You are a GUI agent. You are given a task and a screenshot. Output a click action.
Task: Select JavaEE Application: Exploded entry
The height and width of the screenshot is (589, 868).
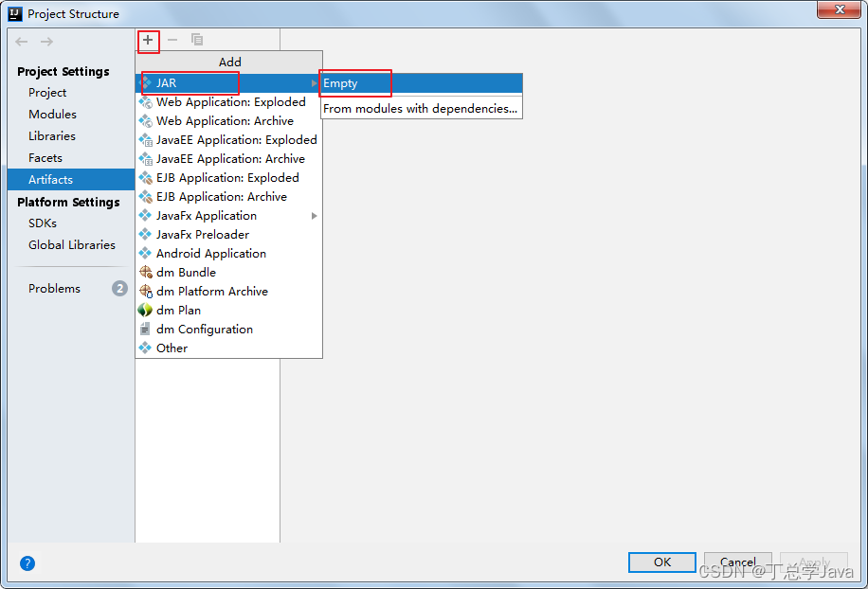click(x=228, y=140)
